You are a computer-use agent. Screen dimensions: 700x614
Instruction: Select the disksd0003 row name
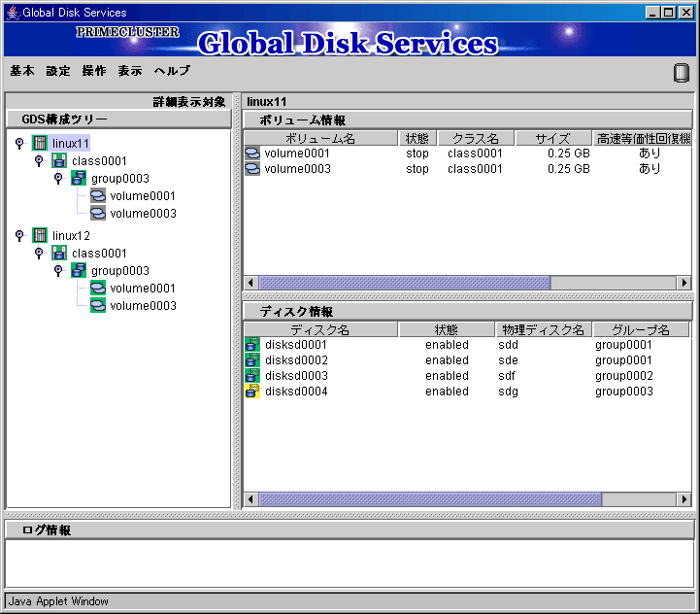(296, 376)
